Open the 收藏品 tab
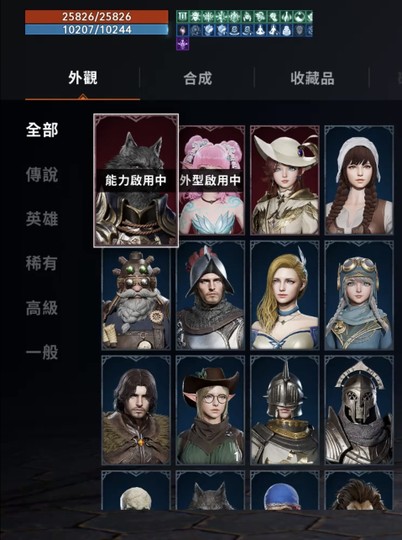This screenshot has height=540, width=402. [312, 79]
